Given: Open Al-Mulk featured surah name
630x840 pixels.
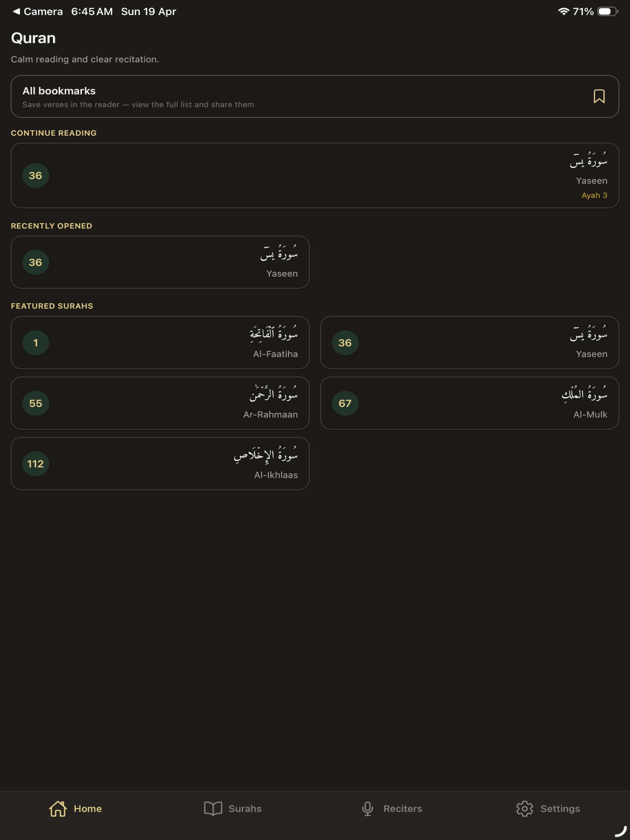Looking at the screenshot, I should pos(590,414).
